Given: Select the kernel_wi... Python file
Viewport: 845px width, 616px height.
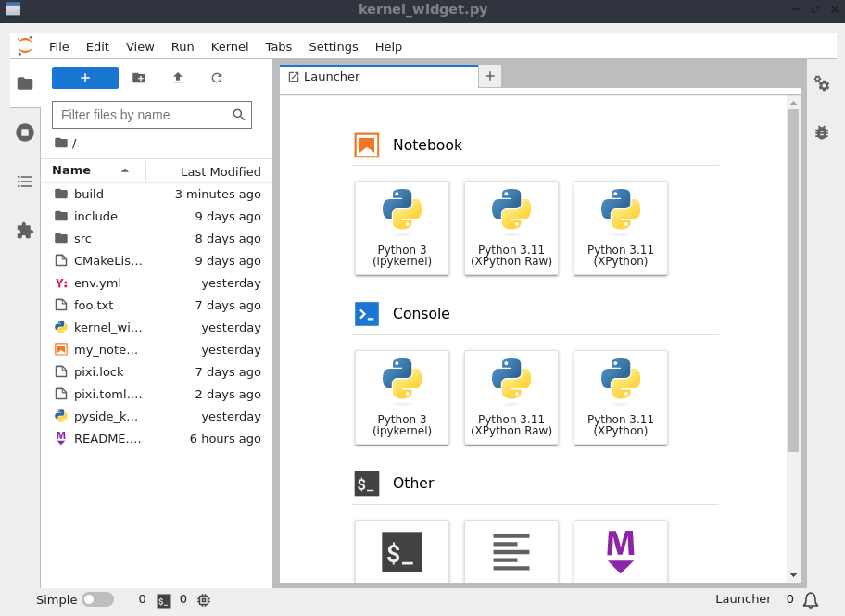Looking at the screenshot, I should click(157, 327).
